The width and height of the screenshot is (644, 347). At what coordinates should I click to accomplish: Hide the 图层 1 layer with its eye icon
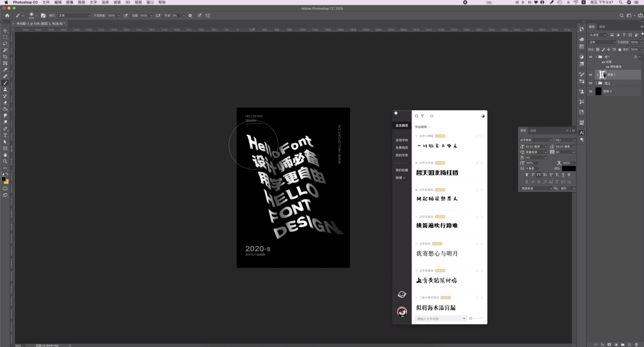click(x=591, y=75)
